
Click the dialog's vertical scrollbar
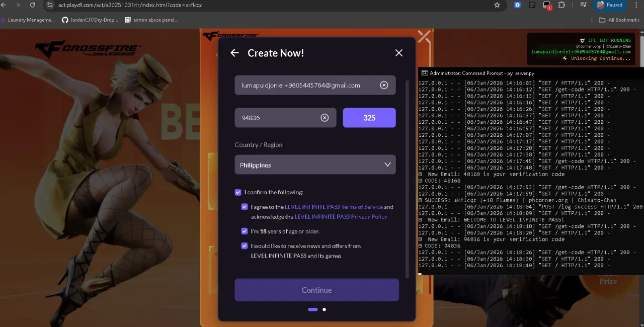coord(408,179)
